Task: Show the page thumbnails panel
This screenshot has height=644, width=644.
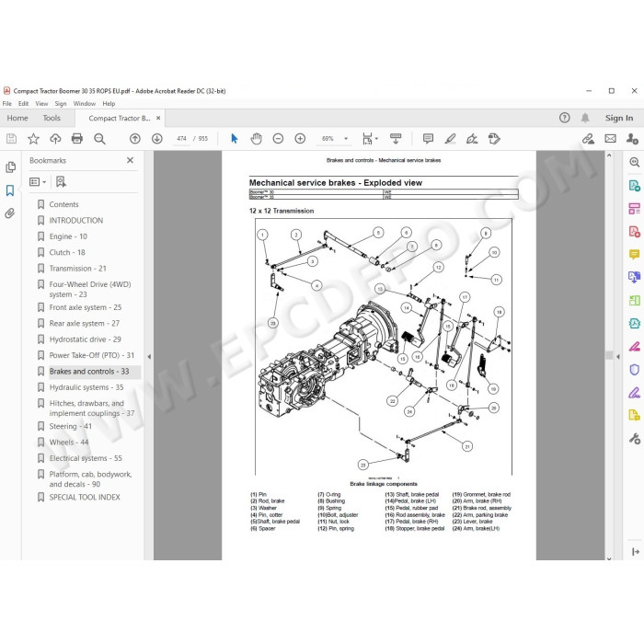Action: tap(11, 167)
